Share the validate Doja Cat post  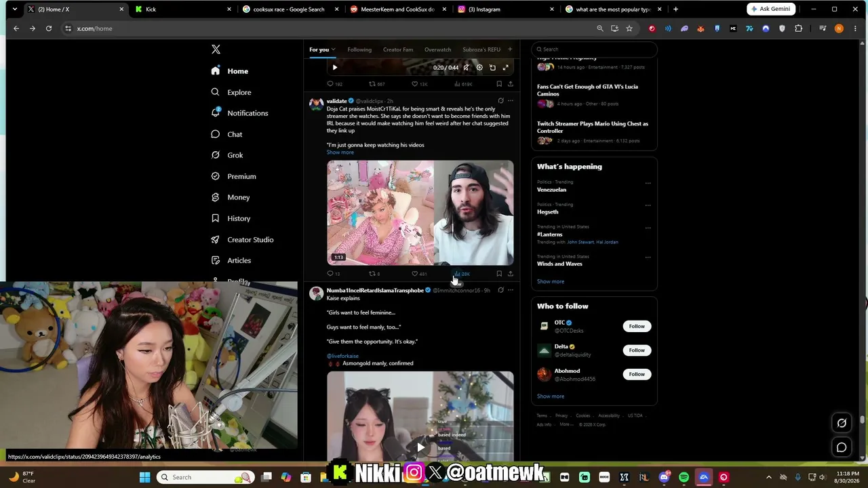(x=511, y=274)
